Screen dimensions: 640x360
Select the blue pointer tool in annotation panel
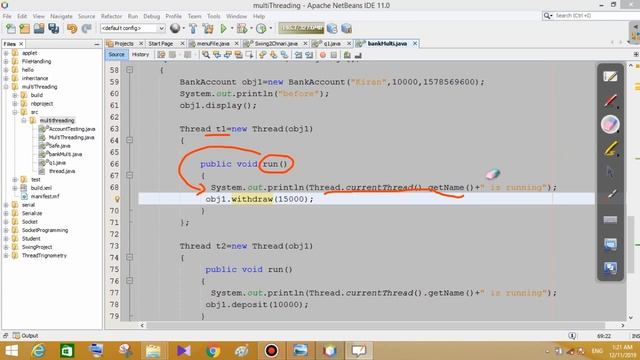(610, 172)
